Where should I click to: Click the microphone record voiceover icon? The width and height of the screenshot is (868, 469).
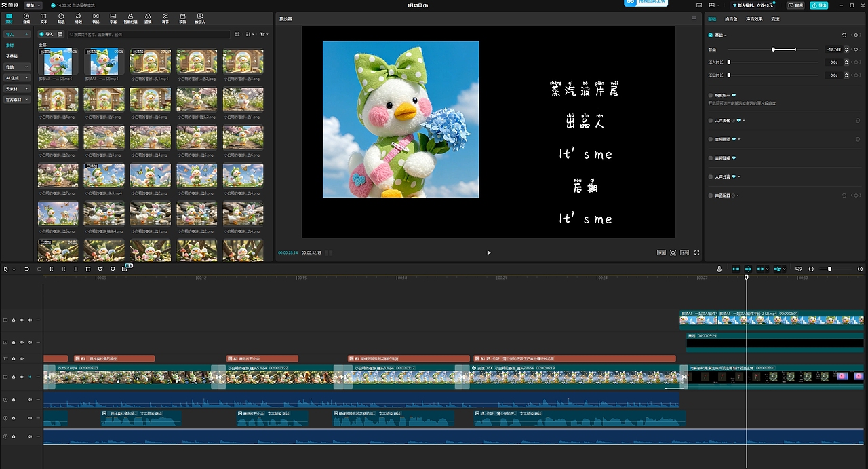click(719, 269)
